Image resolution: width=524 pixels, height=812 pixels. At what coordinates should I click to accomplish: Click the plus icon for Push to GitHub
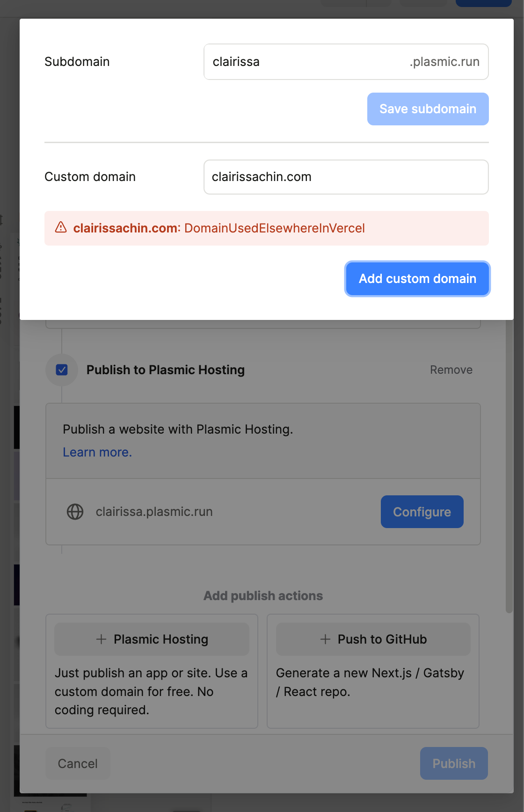[325, 639]
